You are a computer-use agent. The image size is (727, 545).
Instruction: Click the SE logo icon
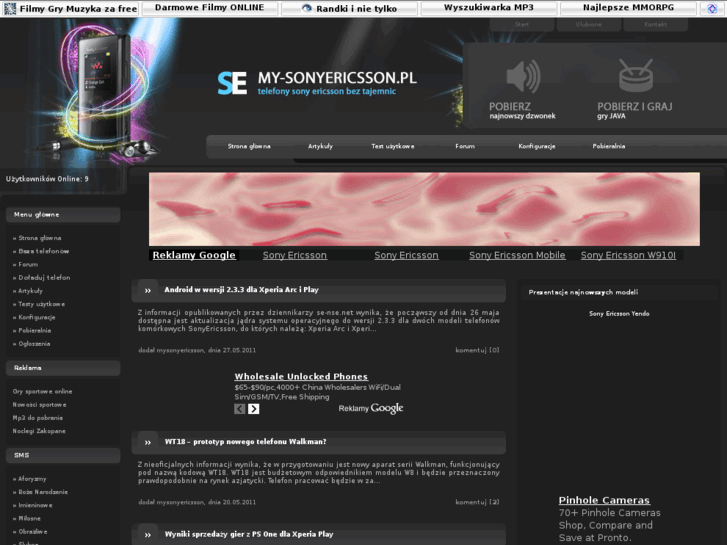(232, 83)
